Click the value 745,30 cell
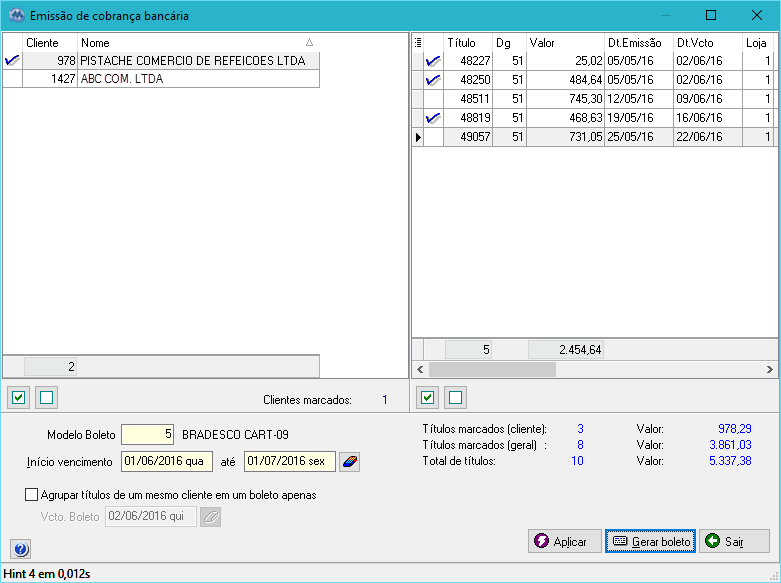 pyautogui.click(x=565, y=99)
